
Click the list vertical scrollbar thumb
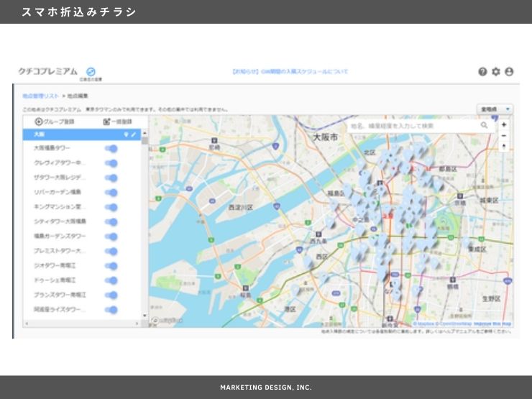145,140
